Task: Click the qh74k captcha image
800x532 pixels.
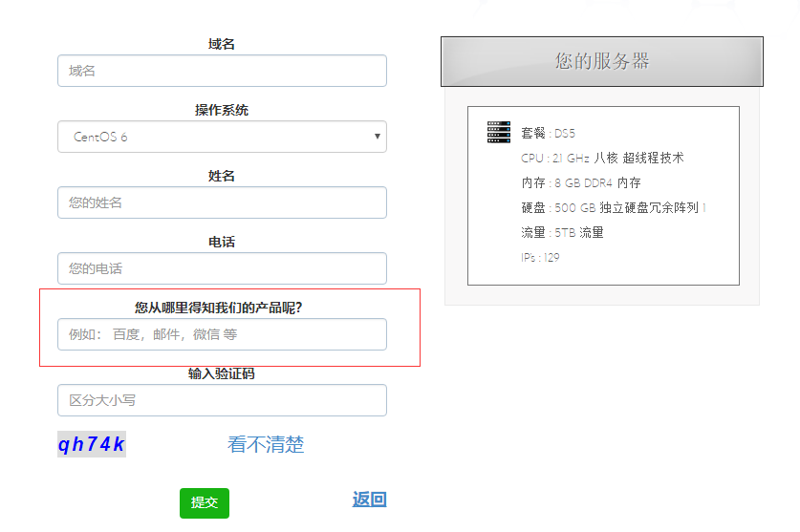Action: (x=92, y=444)
